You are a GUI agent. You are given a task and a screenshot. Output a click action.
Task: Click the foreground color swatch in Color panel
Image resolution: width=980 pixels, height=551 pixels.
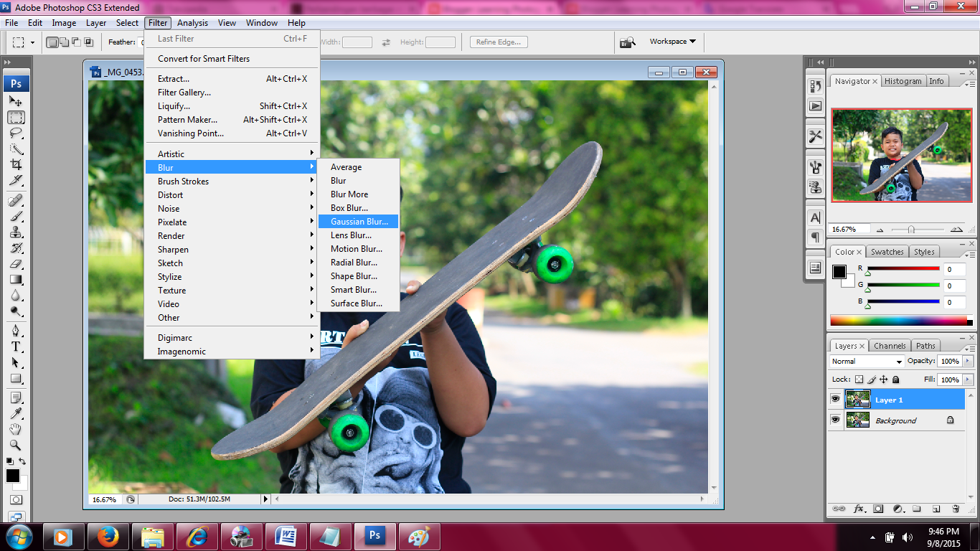pos(839,272)
